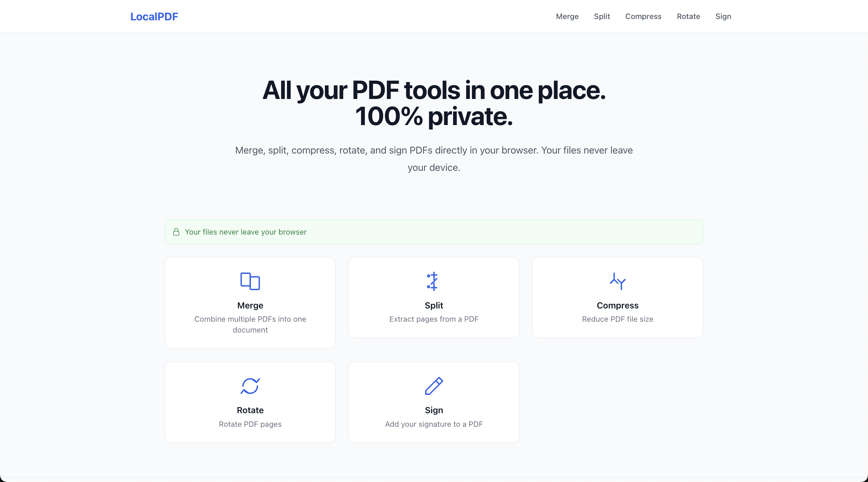This screenshot has width=868, height=482.
Task: Go to Sign via the navigation bar
Action: click(723, 16)
